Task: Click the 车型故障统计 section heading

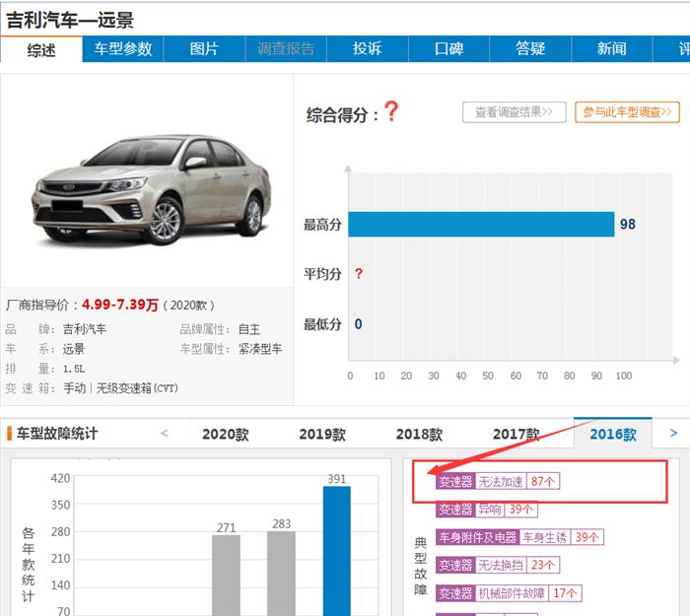Action: click(57, 434)
